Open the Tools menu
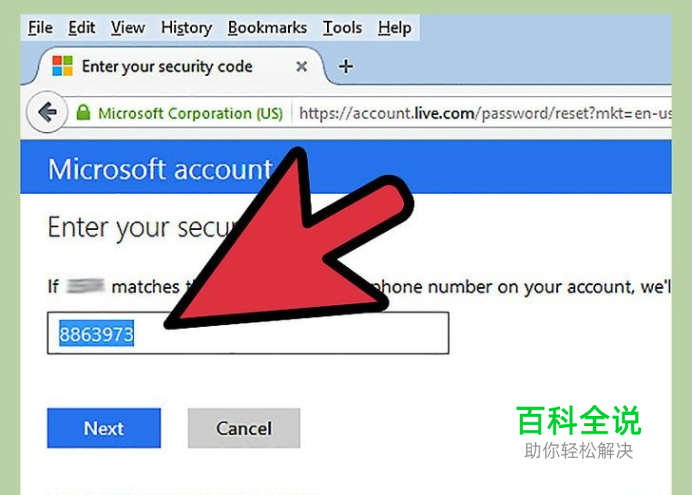The height and width of the screenshot is (495, 692). tap(342, 28)
